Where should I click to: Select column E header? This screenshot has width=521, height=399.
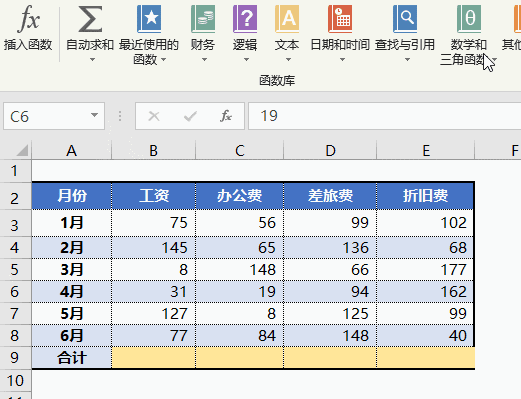click(x=426, y=150)
